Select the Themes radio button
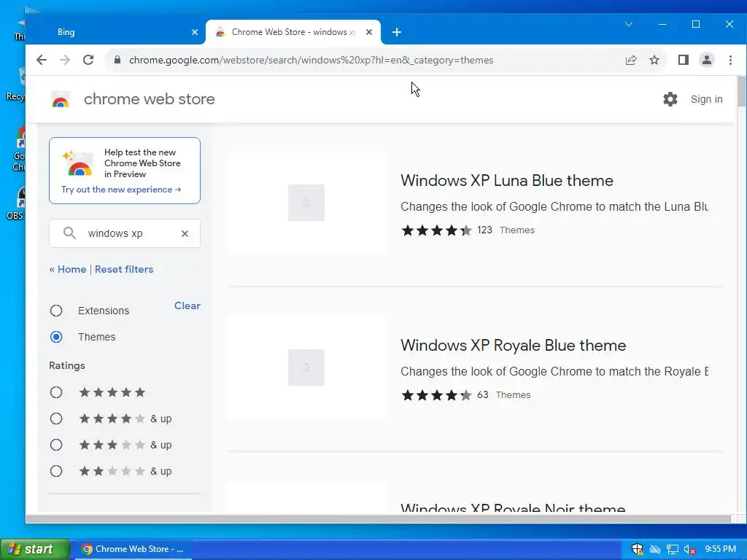Image resolution: width=747 pixels, height=560 pixels. pyautogui.click(x=56, y=337)
